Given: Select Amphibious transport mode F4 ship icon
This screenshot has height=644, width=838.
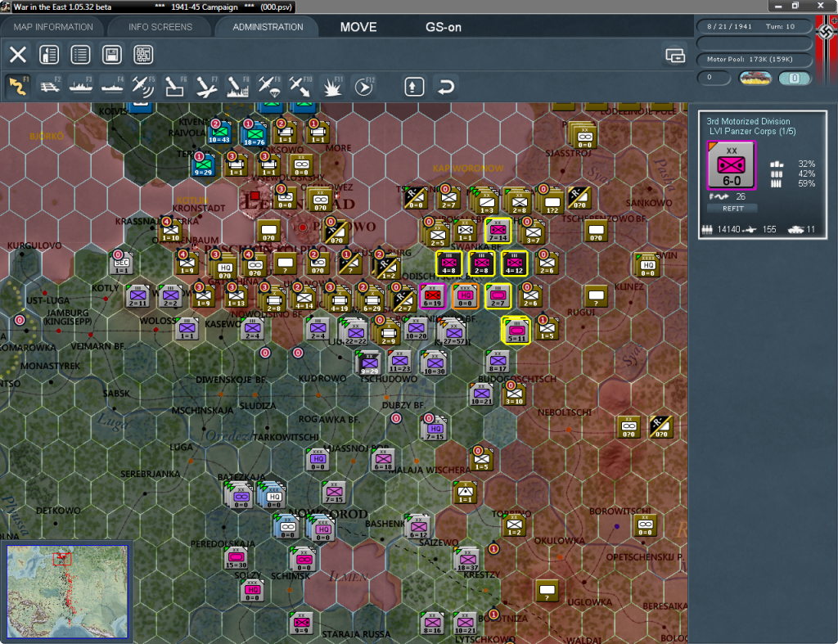Looking at the screenshot, I should click(112, 87).
